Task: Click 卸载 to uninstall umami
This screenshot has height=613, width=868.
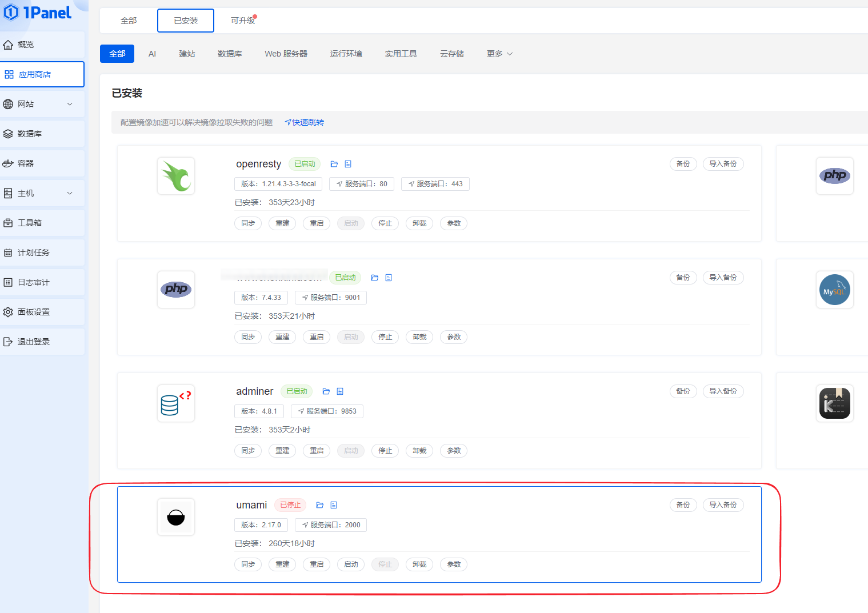Action: tap(419, 564)
